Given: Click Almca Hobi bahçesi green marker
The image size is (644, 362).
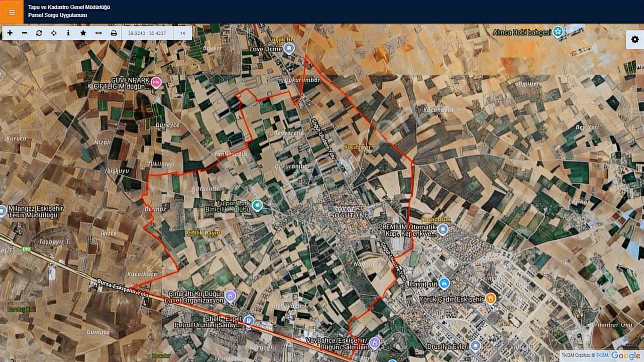Looking at the screenshot, I should point(558,32).
